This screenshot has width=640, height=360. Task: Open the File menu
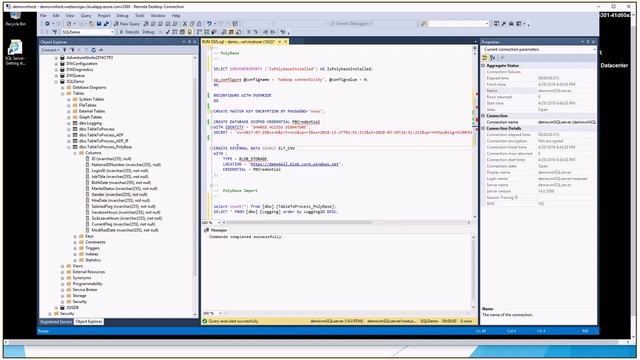click(43, 16)
